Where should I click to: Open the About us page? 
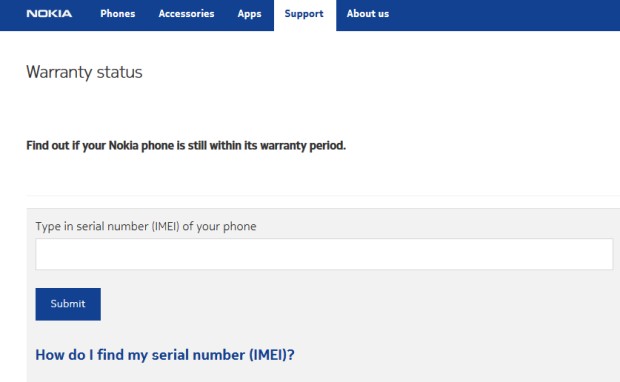coord(368,13)
